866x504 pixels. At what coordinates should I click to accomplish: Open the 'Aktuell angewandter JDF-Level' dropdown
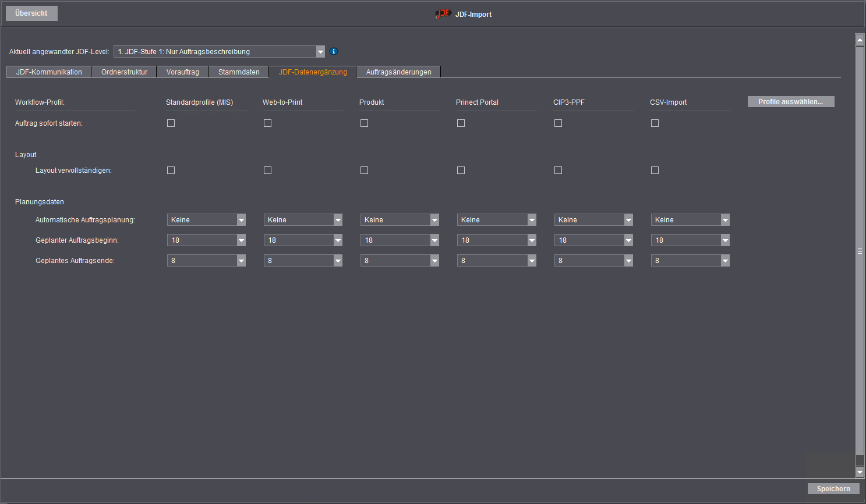[x=219, y=51]
